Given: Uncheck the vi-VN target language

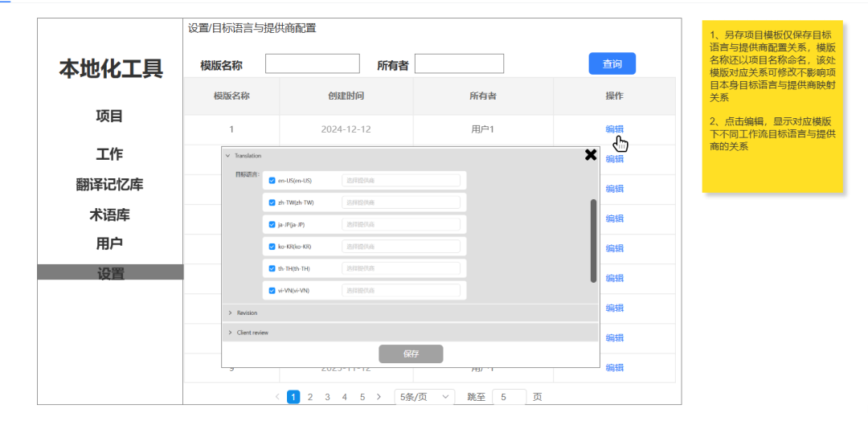Looking at the screenshot, I should point(272,290).
